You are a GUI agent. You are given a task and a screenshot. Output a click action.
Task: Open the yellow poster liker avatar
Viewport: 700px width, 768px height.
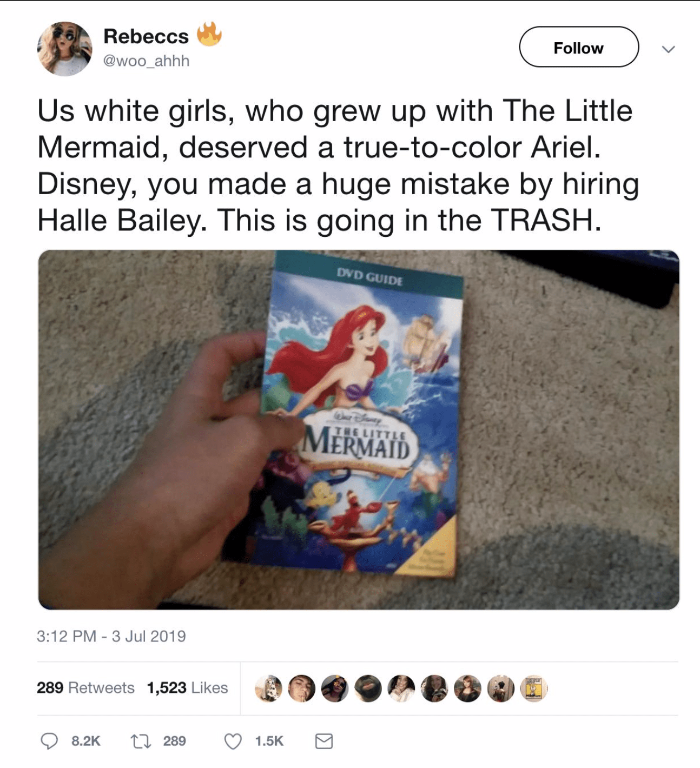tap(534, 688)
